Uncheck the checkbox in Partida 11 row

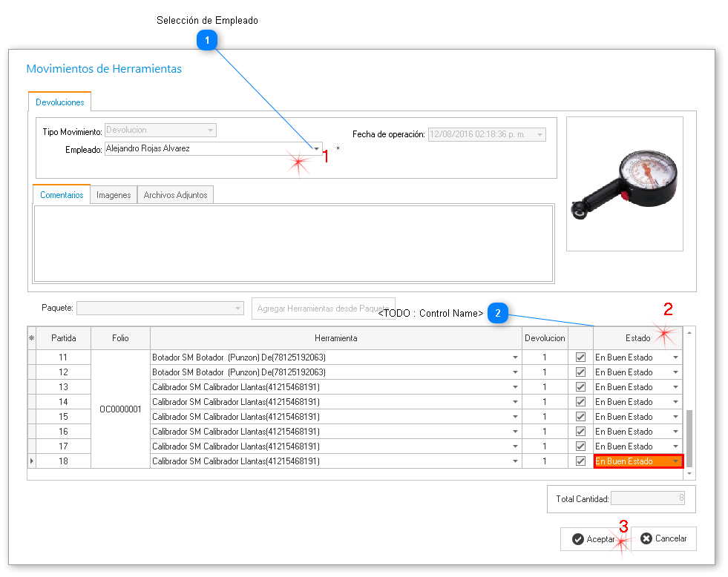pos(580,357)
